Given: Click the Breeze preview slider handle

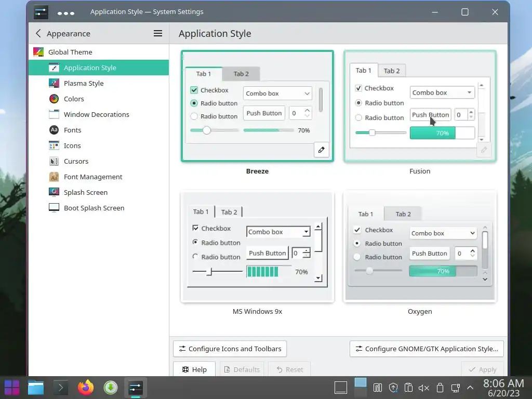Looking at the screenshot, I should (x=207, y=130).
